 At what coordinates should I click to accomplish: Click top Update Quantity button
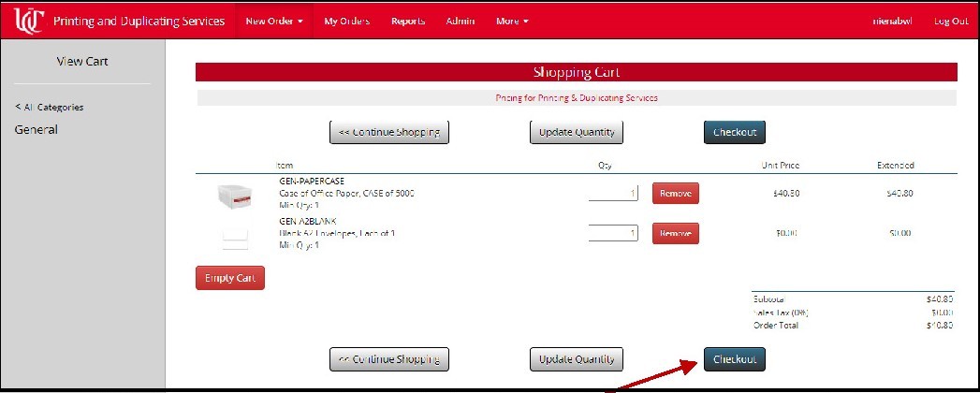(577, 132)
